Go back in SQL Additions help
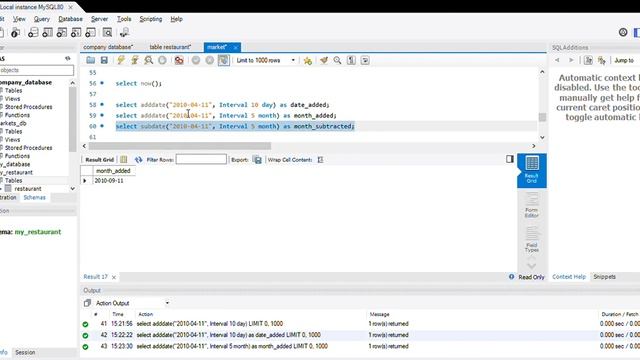The image size is (640, 360). point(557,60)
